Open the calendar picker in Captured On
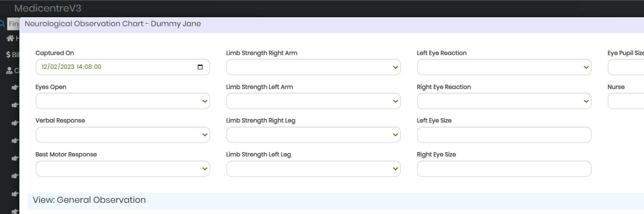The image size is (644, 214). 200,67
